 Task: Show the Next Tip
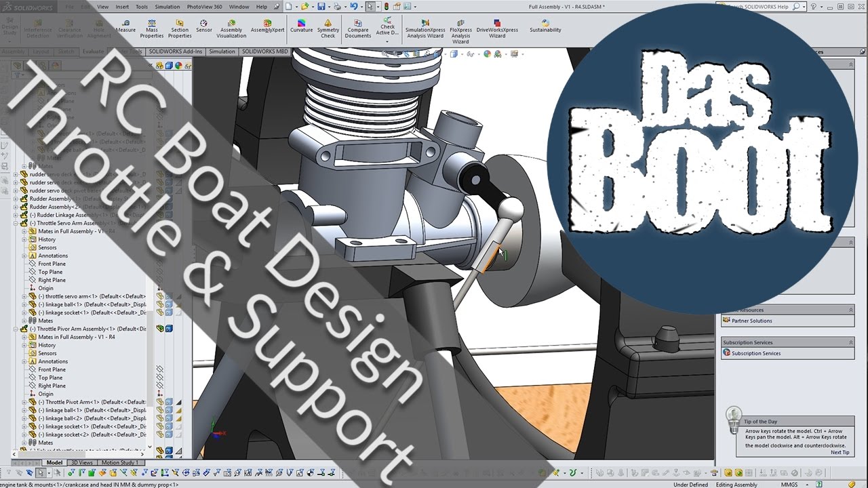coord(840,452)
